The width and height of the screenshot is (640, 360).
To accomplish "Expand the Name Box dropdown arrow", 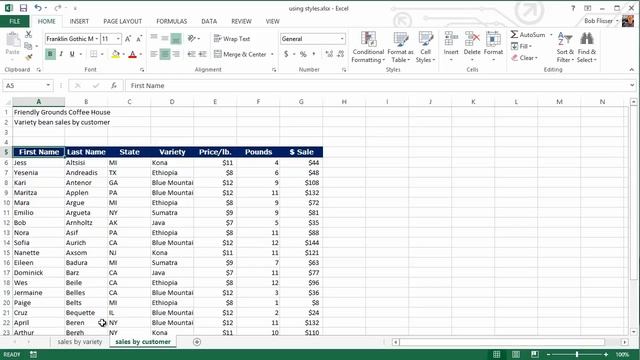I will click(x=48, y=85).
